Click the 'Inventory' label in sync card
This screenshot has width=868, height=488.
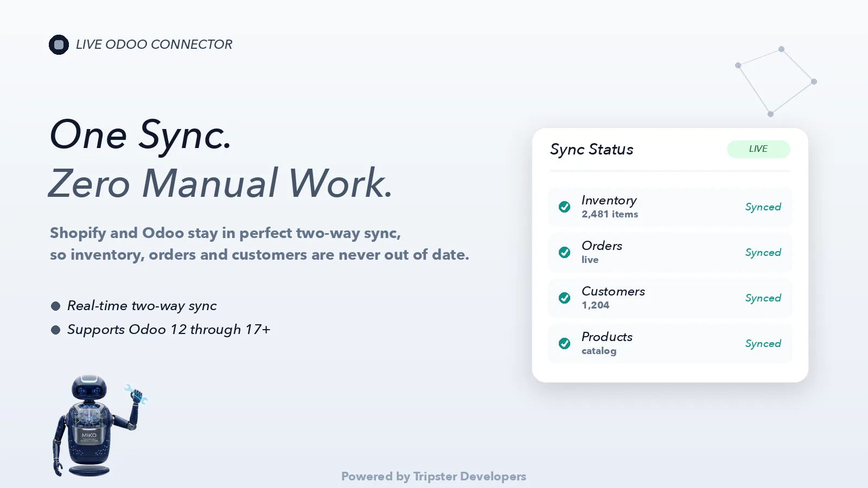pos(609,201)
